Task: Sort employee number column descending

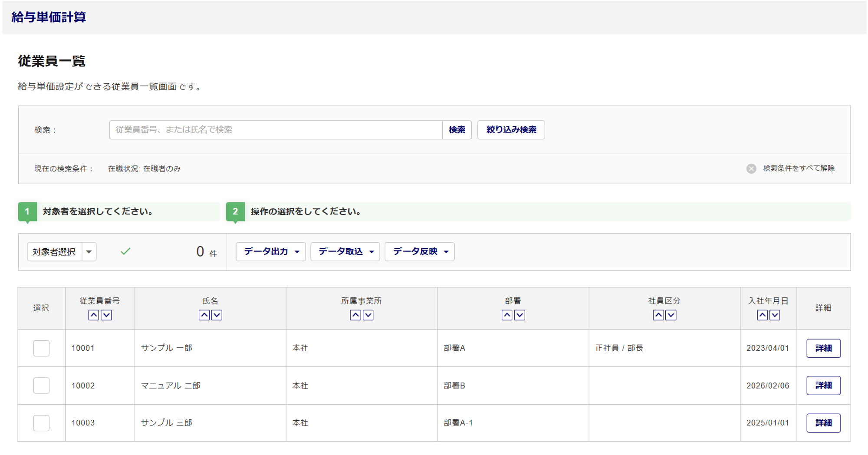Action: (x=106, y=315)
